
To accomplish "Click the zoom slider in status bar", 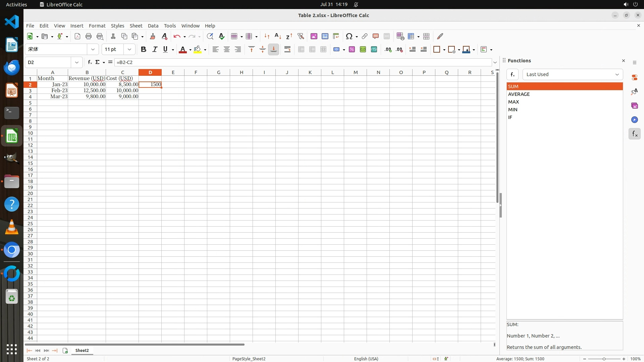I will pos(604,359).
